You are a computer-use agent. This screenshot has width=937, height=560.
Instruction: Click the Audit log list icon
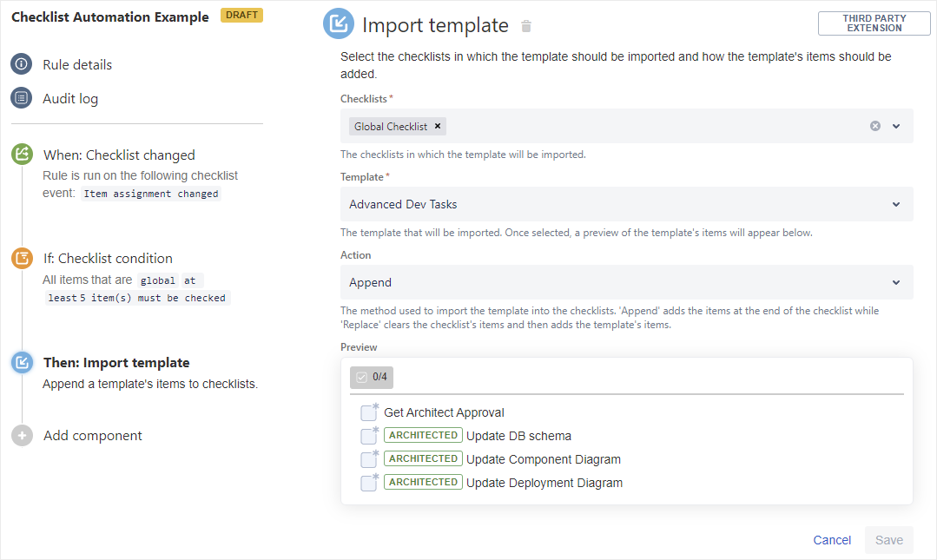(22, 98)
